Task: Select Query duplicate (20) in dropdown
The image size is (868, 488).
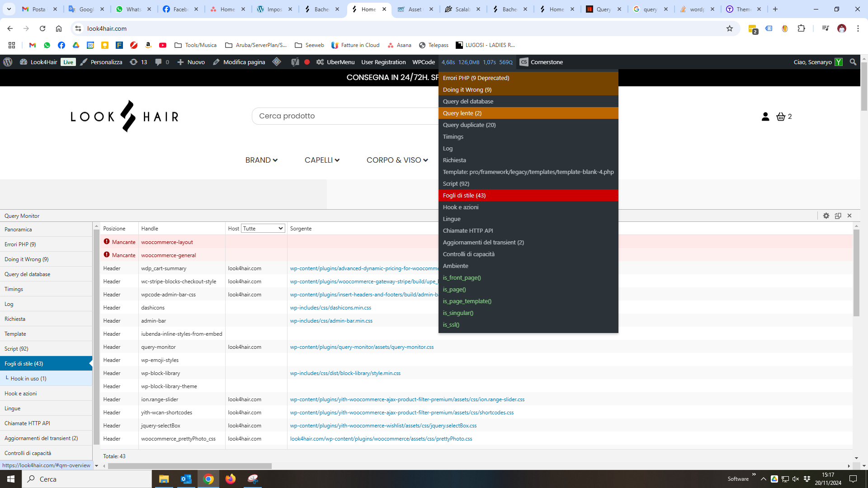Action: [x=528, y=125]
